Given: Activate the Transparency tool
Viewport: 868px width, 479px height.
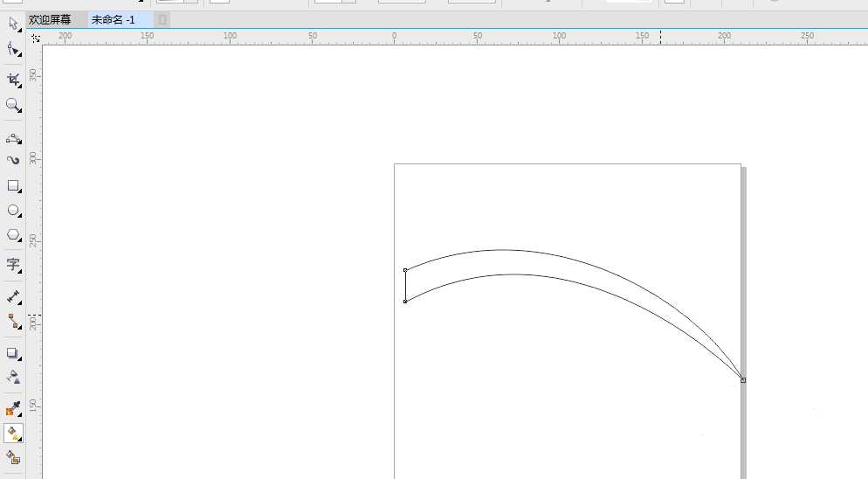Looking at the screenshot, I should (13, 377).
